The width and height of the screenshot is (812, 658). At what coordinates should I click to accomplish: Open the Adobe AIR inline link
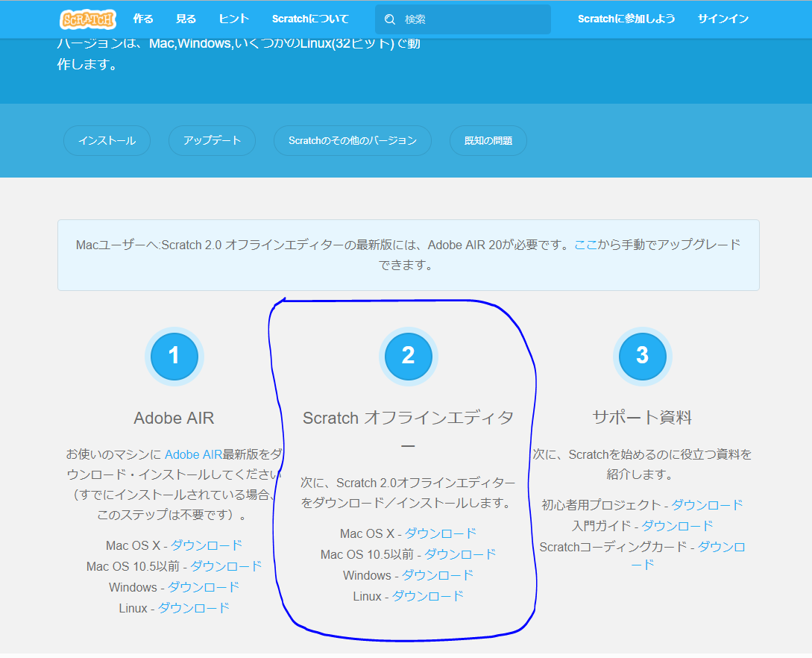pyautogui.click(x=193, y=454)
